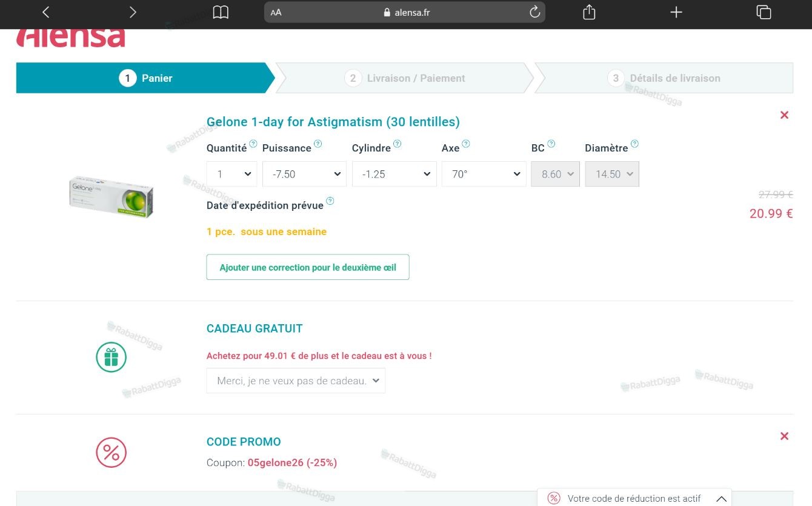Click Ajouter une correction pour le deuxième œil

[308, 267]
